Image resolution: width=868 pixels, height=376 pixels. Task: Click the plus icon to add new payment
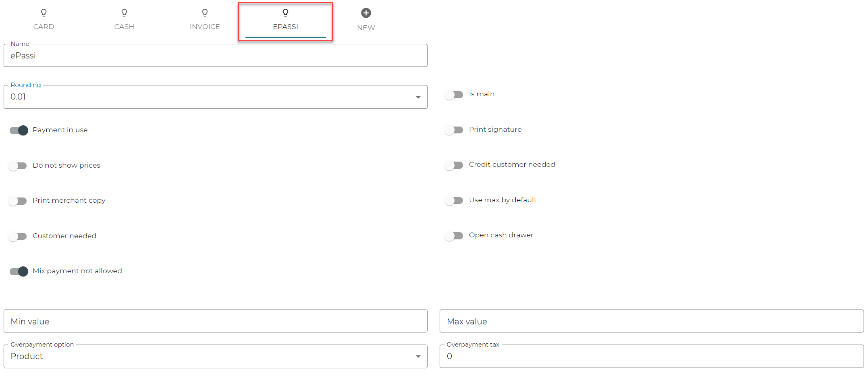(x=366, y=13)
